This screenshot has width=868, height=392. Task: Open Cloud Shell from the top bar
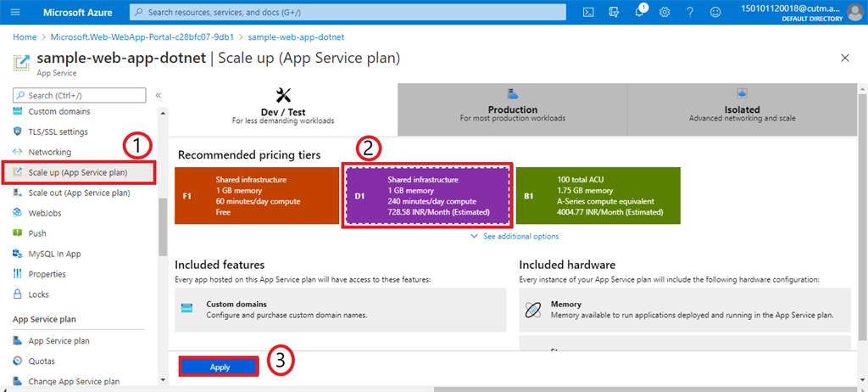(588, 12)
